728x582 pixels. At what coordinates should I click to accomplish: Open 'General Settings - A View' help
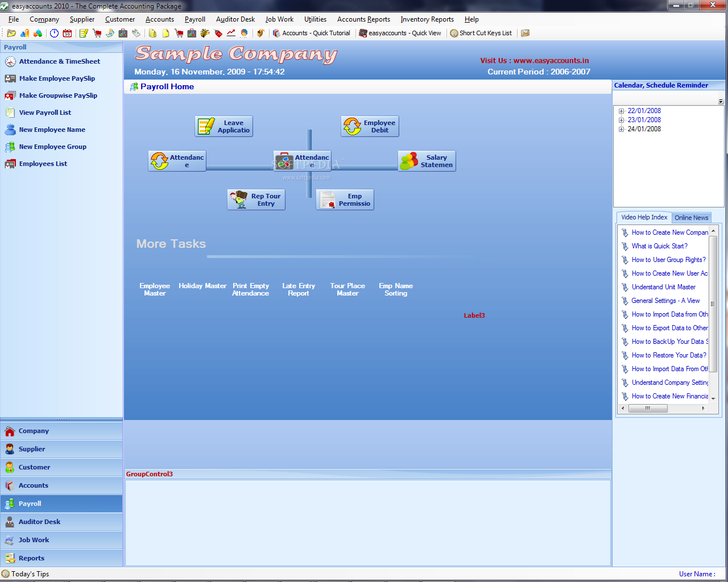665,301
